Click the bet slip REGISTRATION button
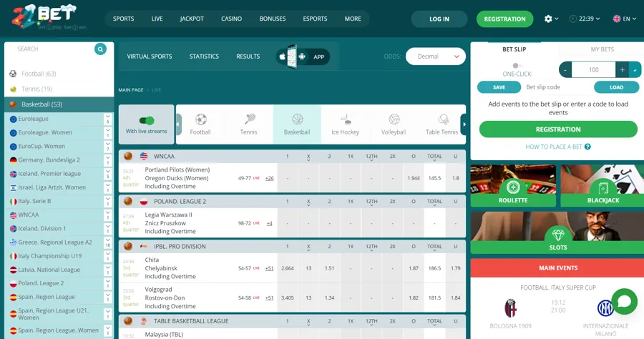 (558, 129)
